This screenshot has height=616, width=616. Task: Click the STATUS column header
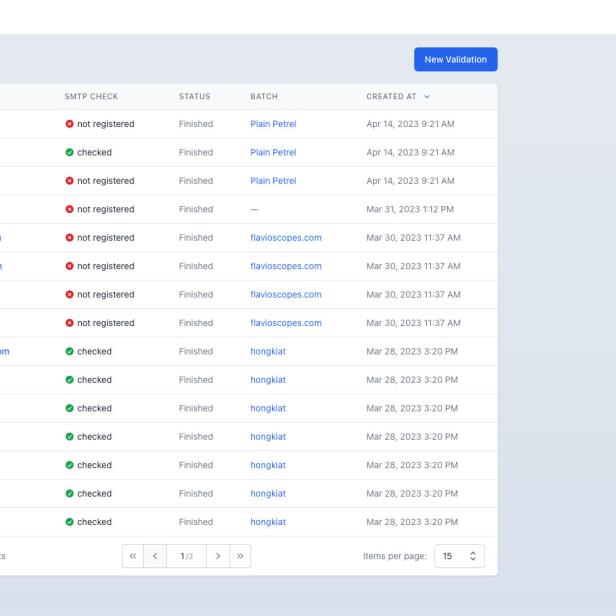click(x=194, y=97)
